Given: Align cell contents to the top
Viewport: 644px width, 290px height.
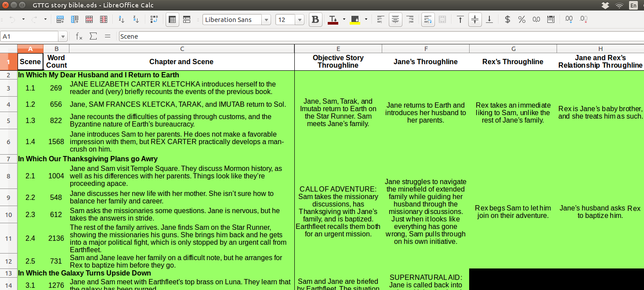Looking at the screenshot, I should coord(460,20).
